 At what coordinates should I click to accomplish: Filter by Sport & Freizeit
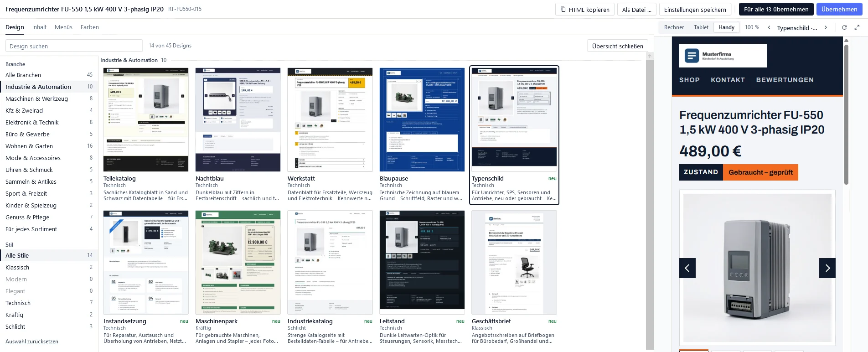(49, 193)
